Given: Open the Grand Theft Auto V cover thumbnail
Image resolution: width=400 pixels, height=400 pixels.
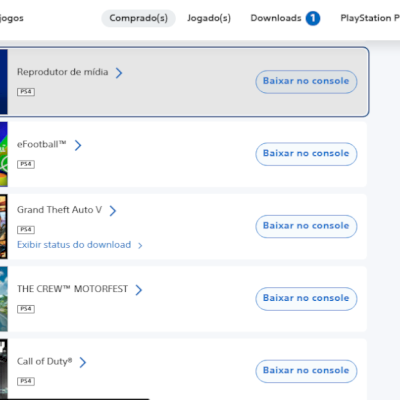Looking at the screenshot, I should point(4,226).
